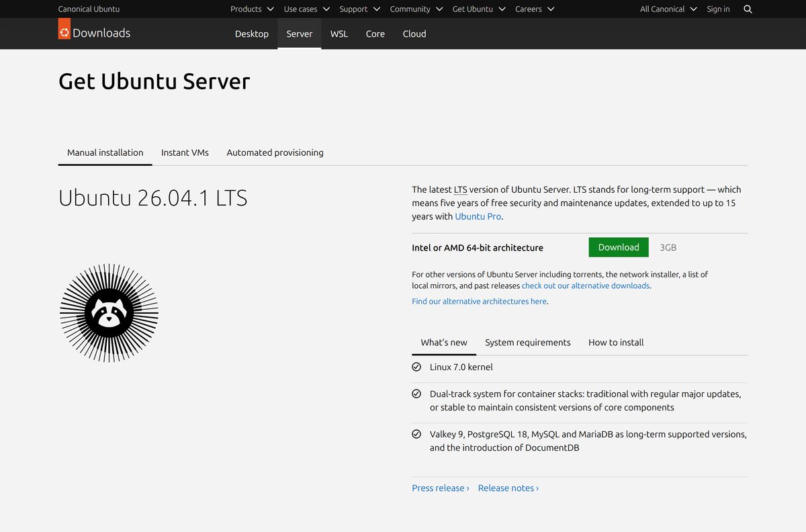This screenshot has height=532, width=806.
Task: Select the What's new tab
Action: (x=444, y=343)
